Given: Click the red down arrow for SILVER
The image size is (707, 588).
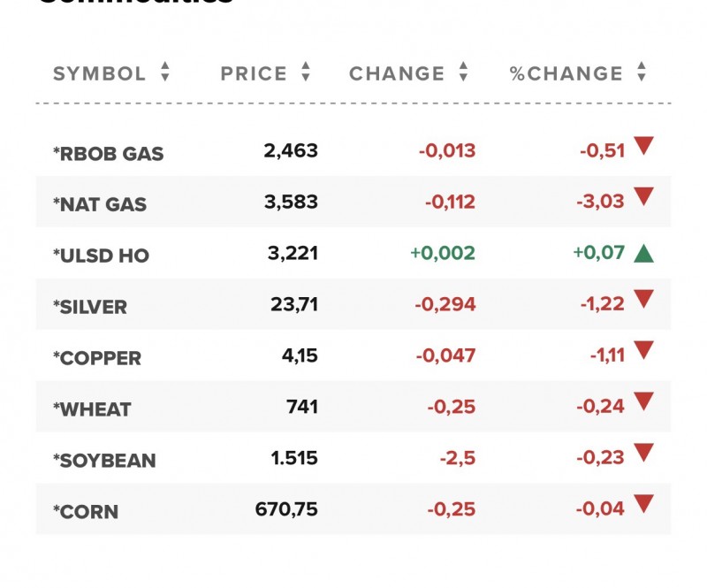Looking at the screenshot, I should (643, 301).
